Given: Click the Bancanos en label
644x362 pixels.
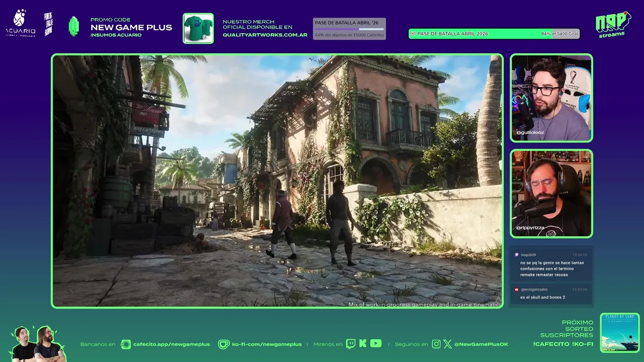Looking at the screenshot, I should (x=98, y=344).
